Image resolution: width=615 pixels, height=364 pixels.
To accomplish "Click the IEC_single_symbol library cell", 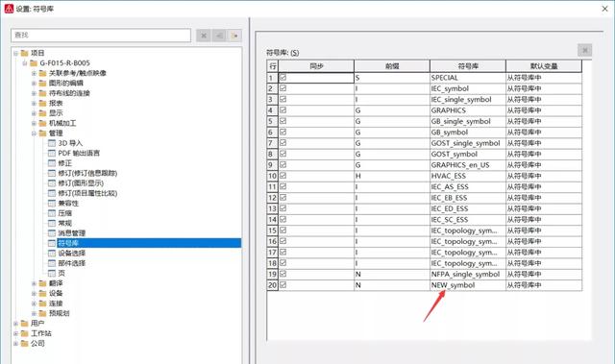I will point(468,100).
